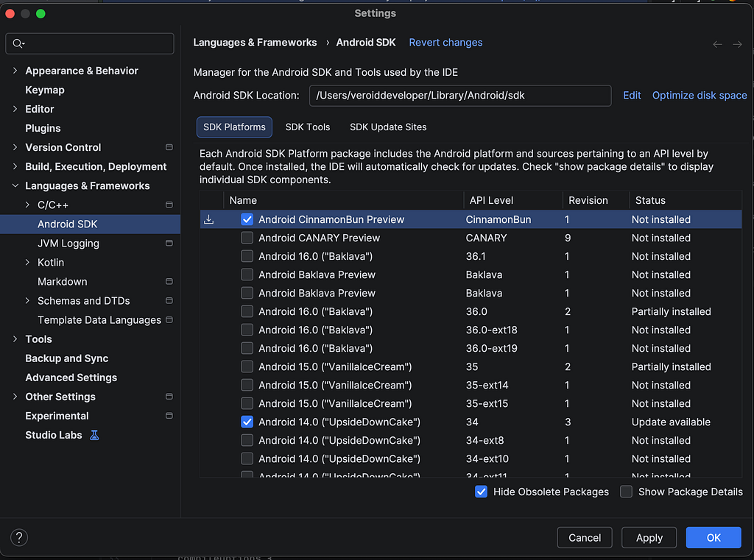Sort by the API Level column header
The image size is (754, 560).
click(513, 200)
